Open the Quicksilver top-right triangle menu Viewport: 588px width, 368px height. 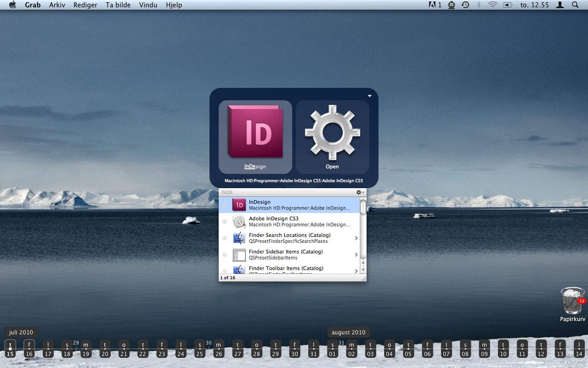click(x=370, y=96)
